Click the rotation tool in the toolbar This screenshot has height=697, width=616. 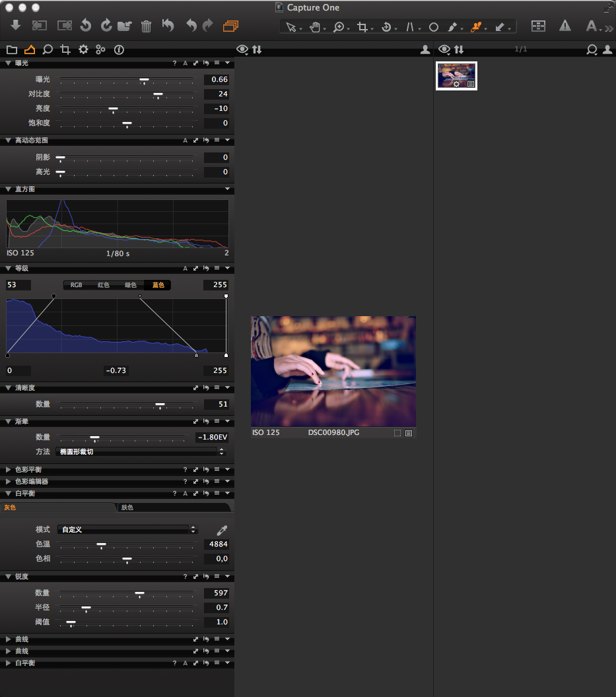coord(388,26)
